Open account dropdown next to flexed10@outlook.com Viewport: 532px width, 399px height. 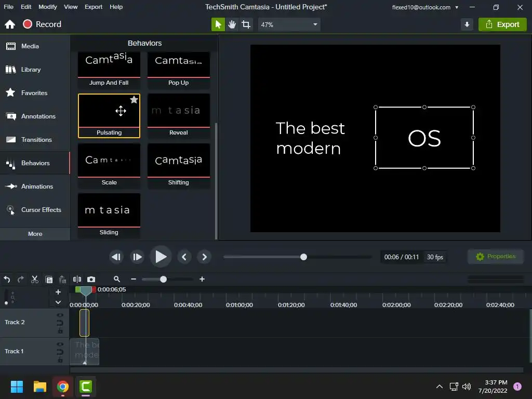(457, 7)
